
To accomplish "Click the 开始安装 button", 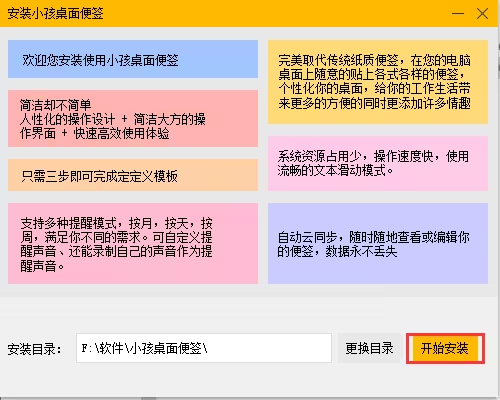I will pos(445,348).
